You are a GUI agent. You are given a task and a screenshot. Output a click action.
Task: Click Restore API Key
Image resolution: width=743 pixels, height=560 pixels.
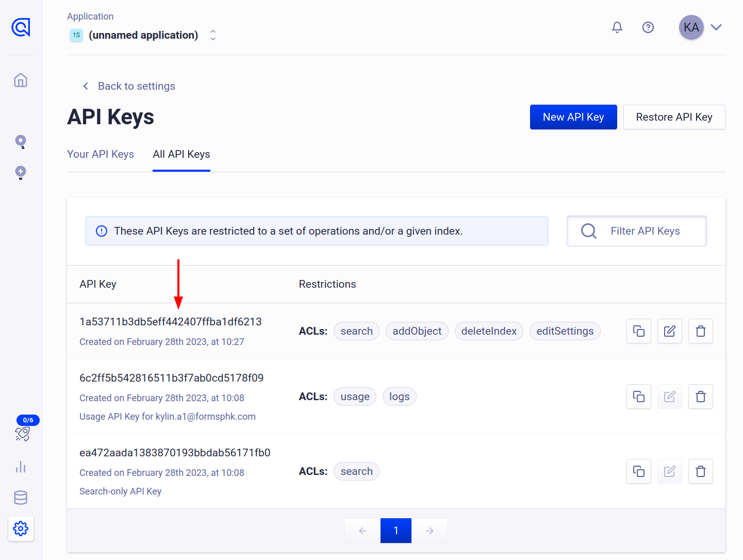[x=674, y=117]
